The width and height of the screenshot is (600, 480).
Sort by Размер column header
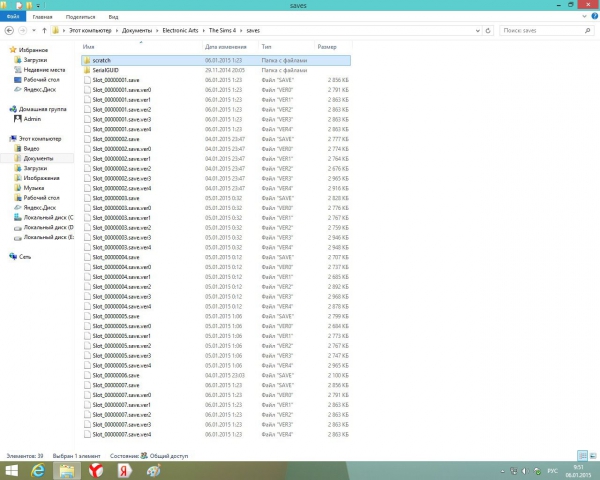pos(327,47)
